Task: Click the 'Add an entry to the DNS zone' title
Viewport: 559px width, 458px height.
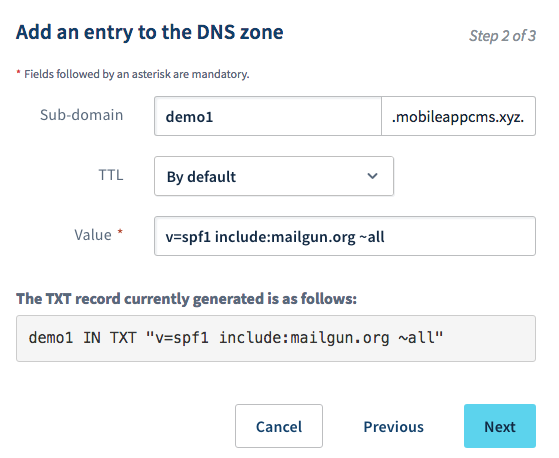Action: pyautogui.click(x=150, y=32)
